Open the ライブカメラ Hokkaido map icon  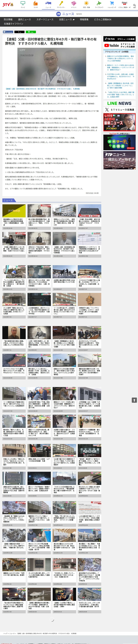point(99,5)
